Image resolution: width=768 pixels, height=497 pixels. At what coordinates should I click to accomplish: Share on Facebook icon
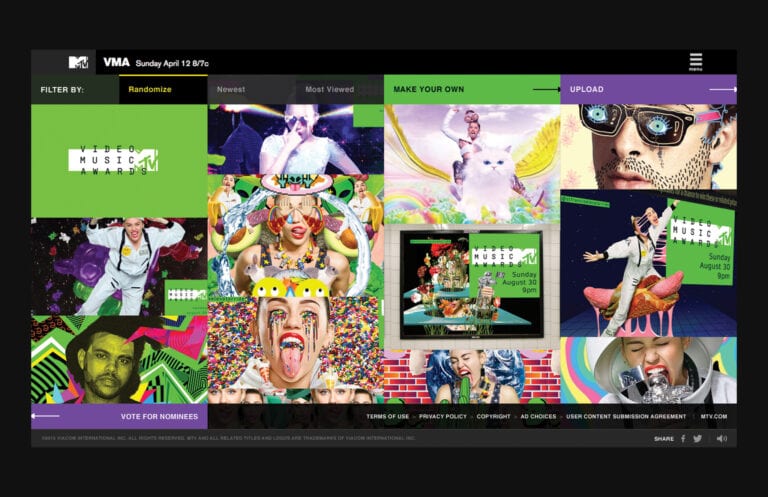pyautogui.click(x=683, y=438)
